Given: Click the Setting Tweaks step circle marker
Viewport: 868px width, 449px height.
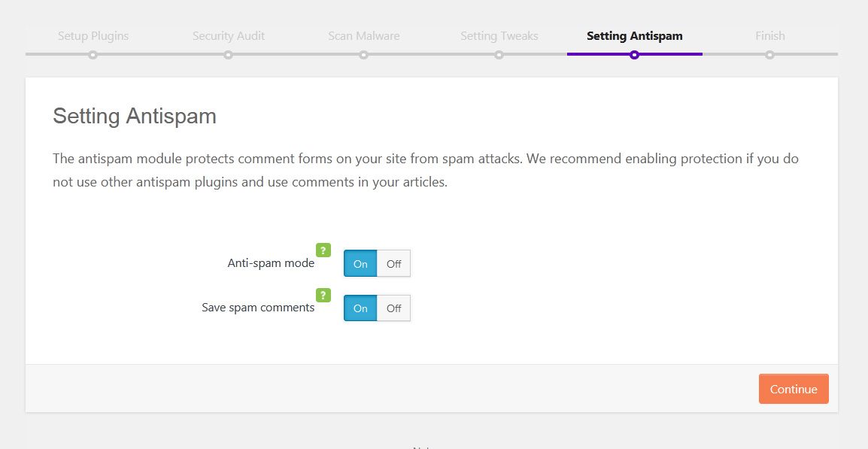Looking at the screenshot, I should click(499, 54).
